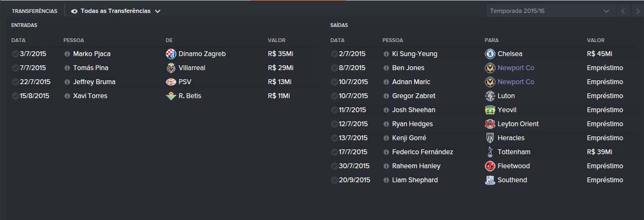
Task: Click the Tottenham club crest
Action: tap(490, 152)
